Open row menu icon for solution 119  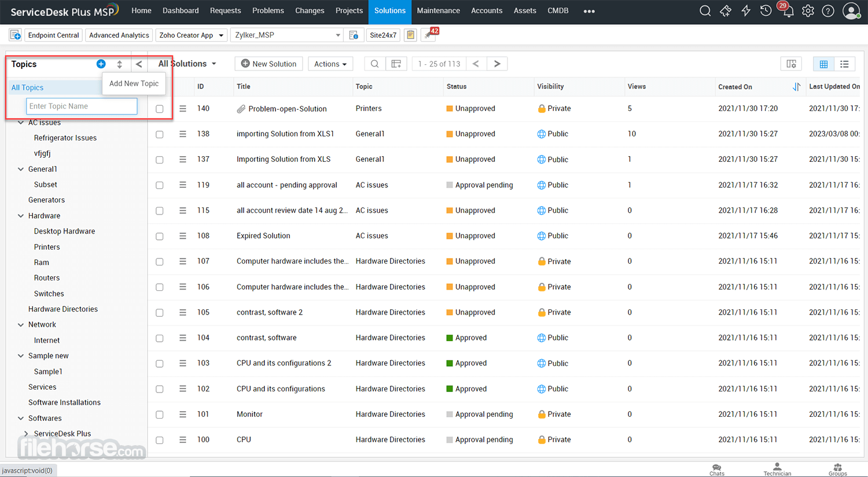click(x=183, y=185)
